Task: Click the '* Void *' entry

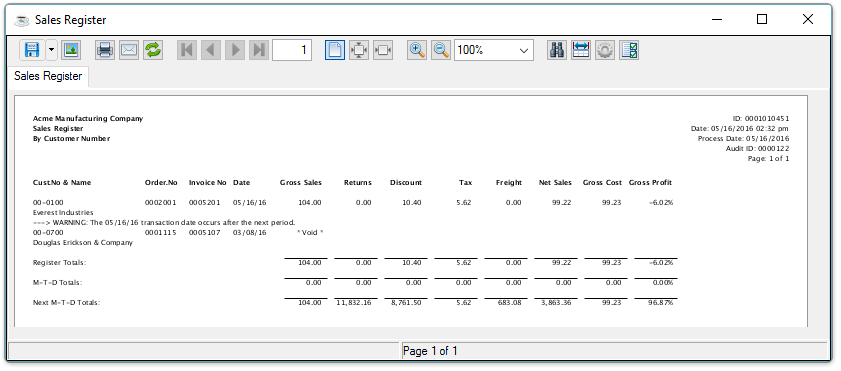Action: click(x=310, y=233)
